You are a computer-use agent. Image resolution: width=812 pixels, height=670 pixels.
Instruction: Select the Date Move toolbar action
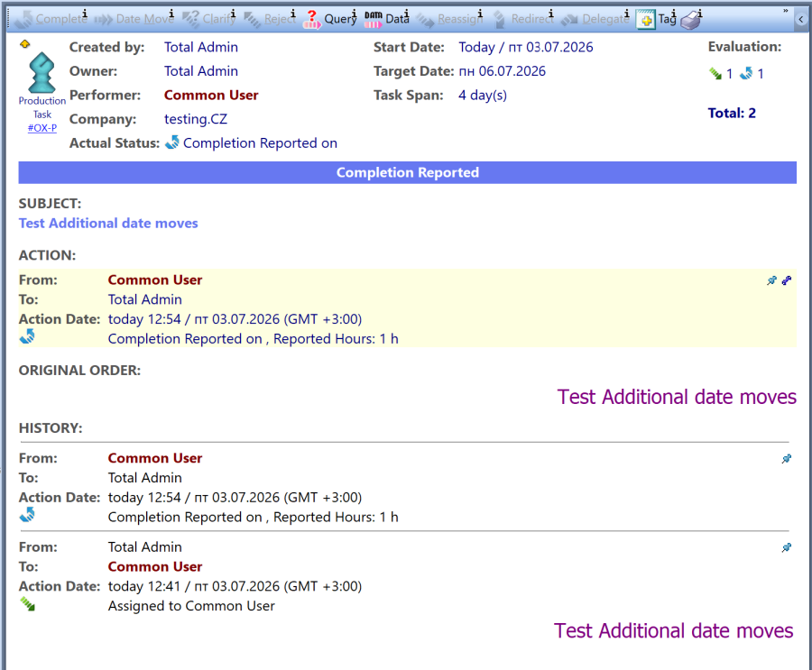(x=134, y=19)
